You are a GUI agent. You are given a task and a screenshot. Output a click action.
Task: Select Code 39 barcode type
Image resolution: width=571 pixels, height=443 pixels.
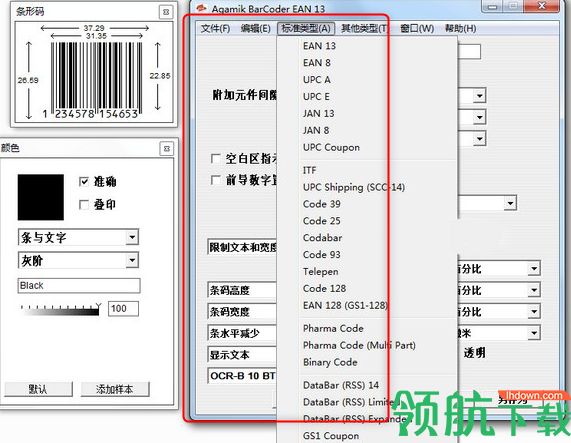[322, 204]
